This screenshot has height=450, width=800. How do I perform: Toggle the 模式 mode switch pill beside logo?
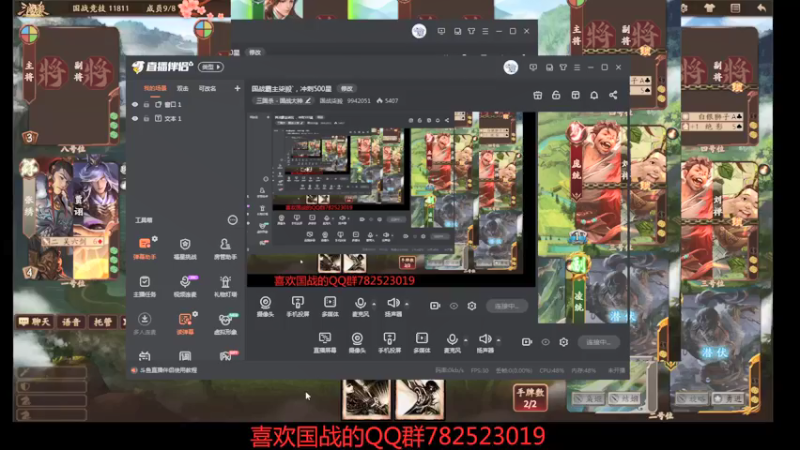pos(211,67)
